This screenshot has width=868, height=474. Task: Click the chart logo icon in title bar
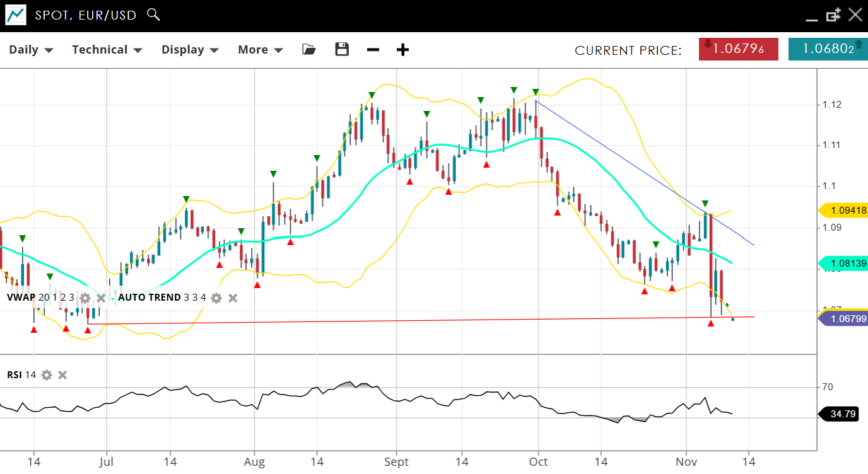[16, 14]
